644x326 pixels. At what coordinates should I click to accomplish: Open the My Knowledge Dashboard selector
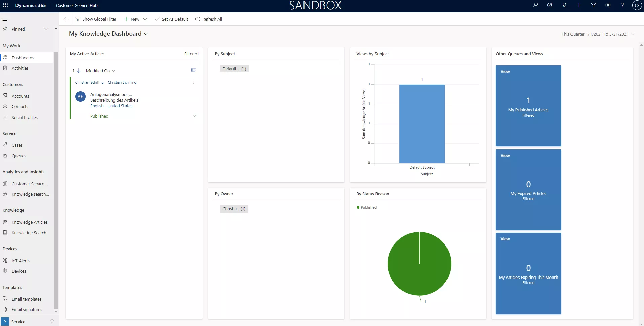pos(145,34)
